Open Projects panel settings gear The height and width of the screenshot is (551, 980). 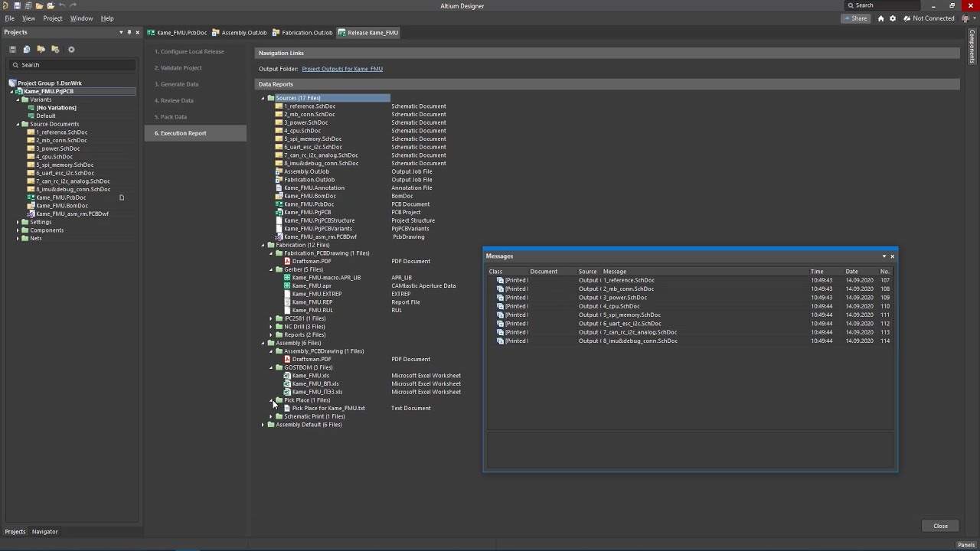71,49
